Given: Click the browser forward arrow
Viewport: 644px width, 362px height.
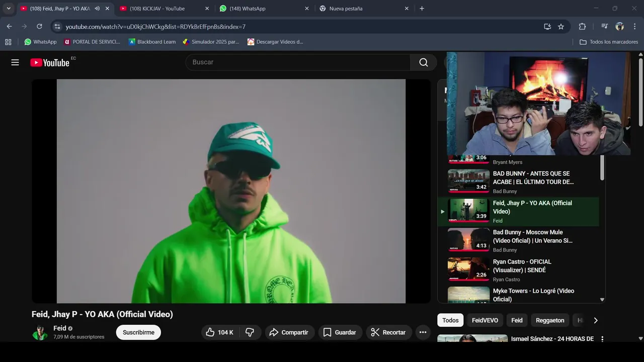Looking at the screenshot, I should click(x=24, y=27).
